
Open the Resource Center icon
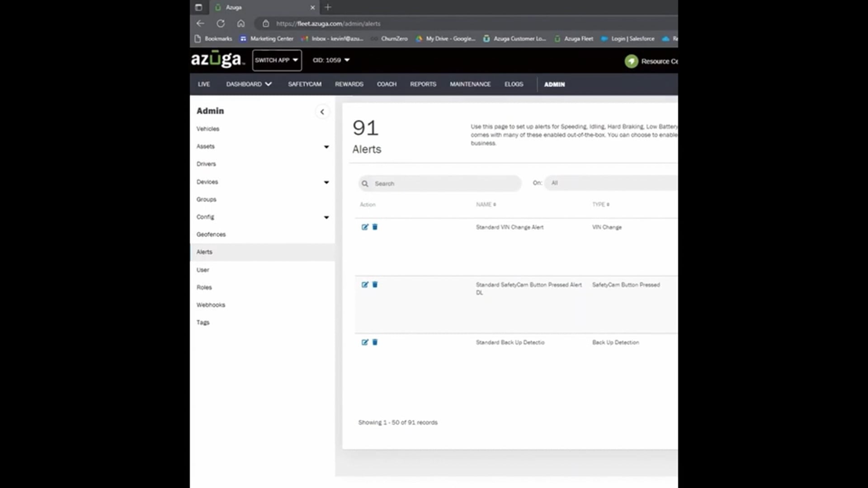point(631,61)
